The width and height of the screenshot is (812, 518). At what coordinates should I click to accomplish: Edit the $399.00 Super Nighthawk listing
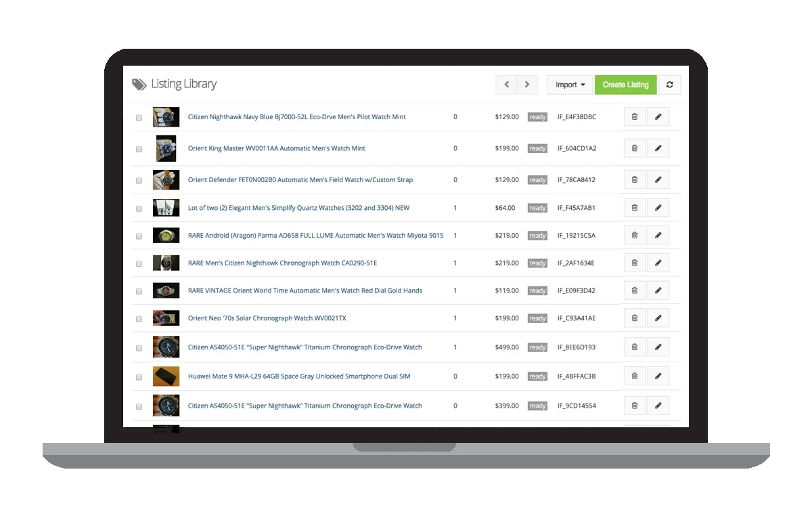tap(658, 406)
